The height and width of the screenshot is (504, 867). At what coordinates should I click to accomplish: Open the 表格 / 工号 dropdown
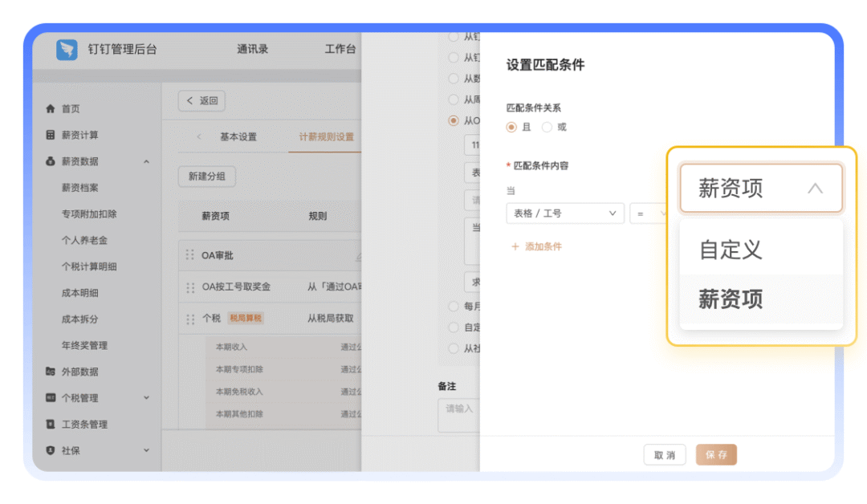tap(564, 213)
